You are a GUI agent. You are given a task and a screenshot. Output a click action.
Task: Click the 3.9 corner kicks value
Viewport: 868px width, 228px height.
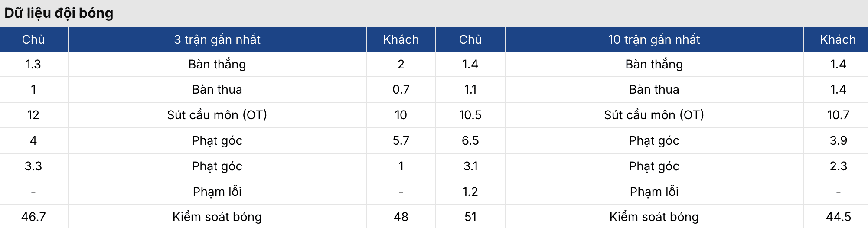[x=838, y=140]
